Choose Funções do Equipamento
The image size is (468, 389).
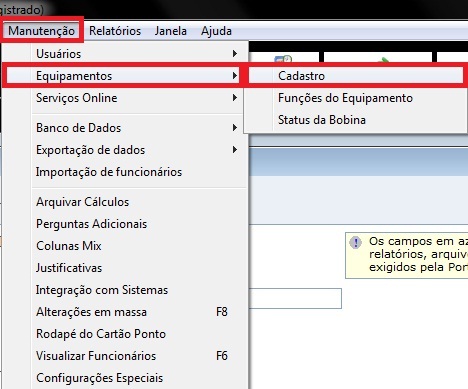[x=356, y=98]
